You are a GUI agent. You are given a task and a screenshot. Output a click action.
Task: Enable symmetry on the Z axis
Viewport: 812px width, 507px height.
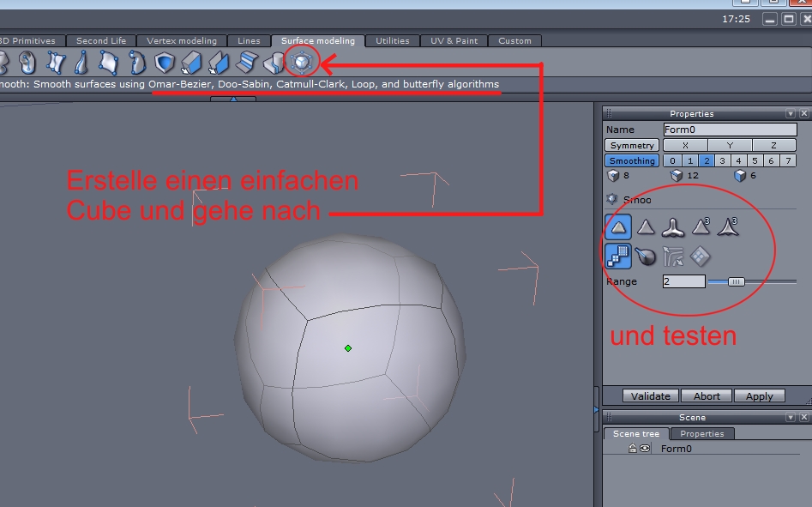click(773, 146)
